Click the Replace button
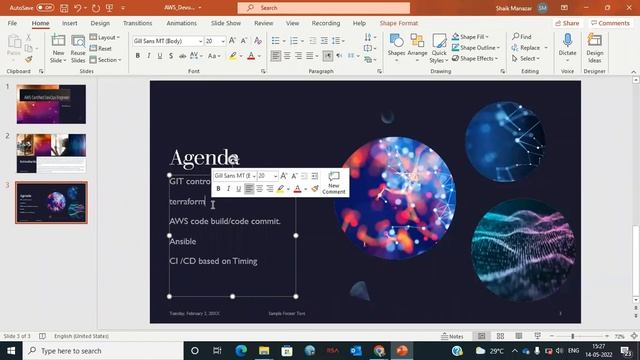Viewport: 640px width, 360px height. click(x=526, y=48)
